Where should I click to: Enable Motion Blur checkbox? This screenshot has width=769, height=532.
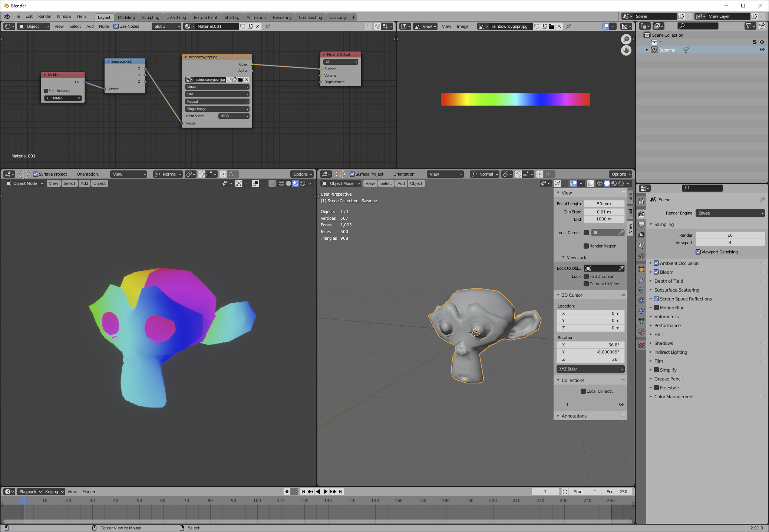pyautogui.click(x=656, y=307)
